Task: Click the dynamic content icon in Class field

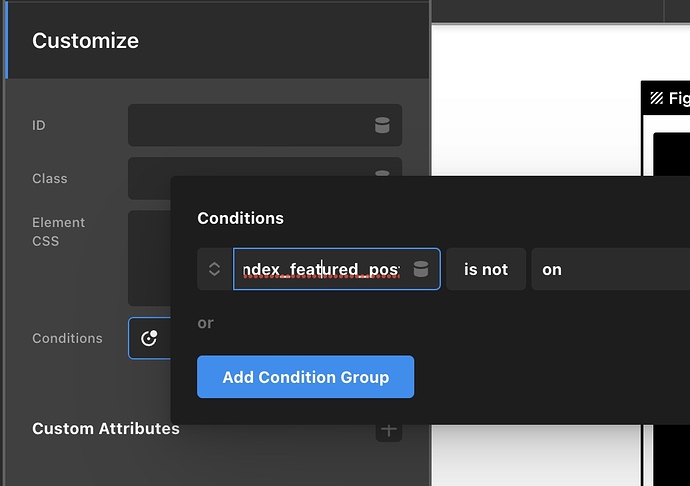Action: [381, 174]
